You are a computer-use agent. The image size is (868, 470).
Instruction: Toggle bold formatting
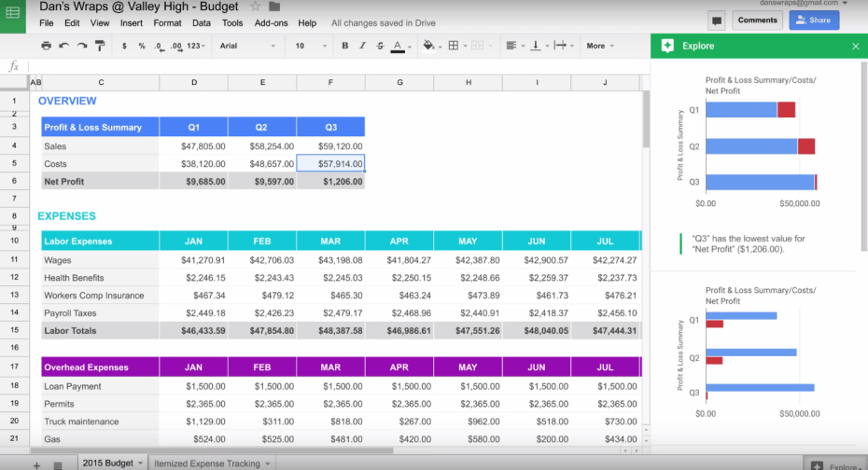[345, 46]
